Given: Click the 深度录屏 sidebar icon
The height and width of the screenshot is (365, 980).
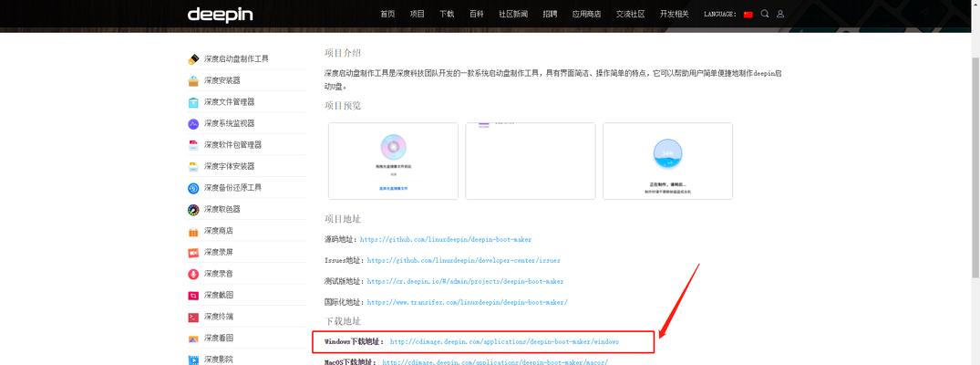Looking at the screenshot, I should tap(193, 253).
